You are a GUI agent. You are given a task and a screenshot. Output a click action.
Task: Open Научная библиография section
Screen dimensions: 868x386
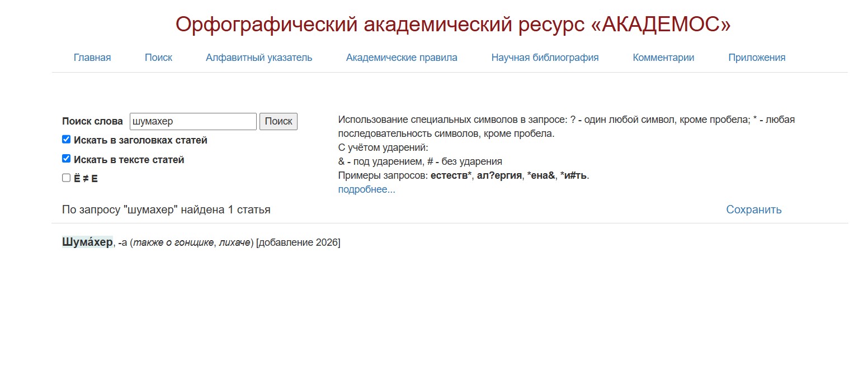(545, 58)
